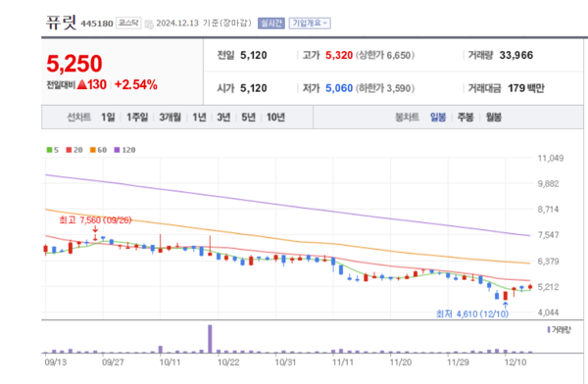Open the 기업개요 dropdown
Viewport: 588px width, 384px height.
(310, 24)
